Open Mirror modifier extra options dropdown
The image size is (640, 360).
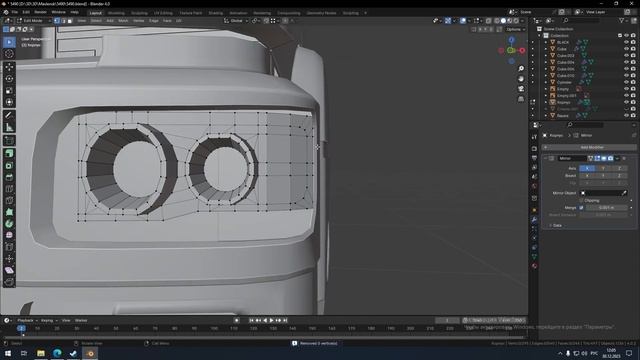pos(617,158)
